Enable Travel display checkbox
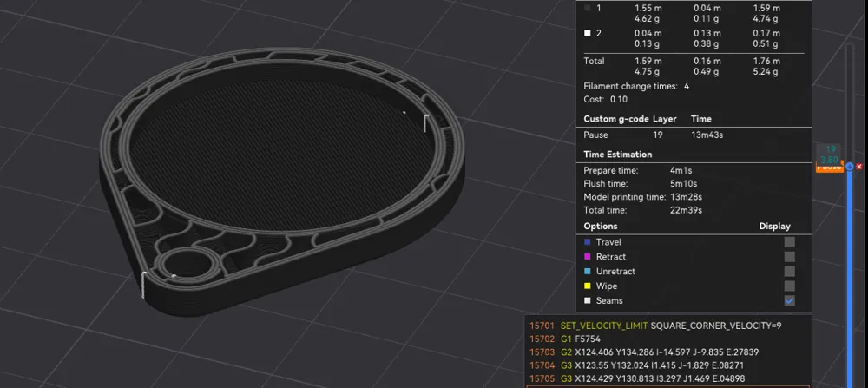Viewport: 868px width, 388px height. coord(789,242)
